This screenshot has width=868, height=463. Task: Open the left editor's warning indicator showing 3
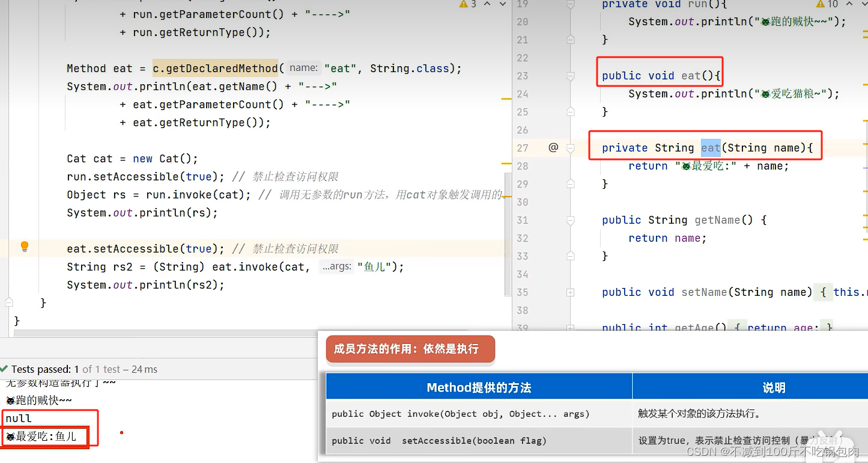(467, 4)
